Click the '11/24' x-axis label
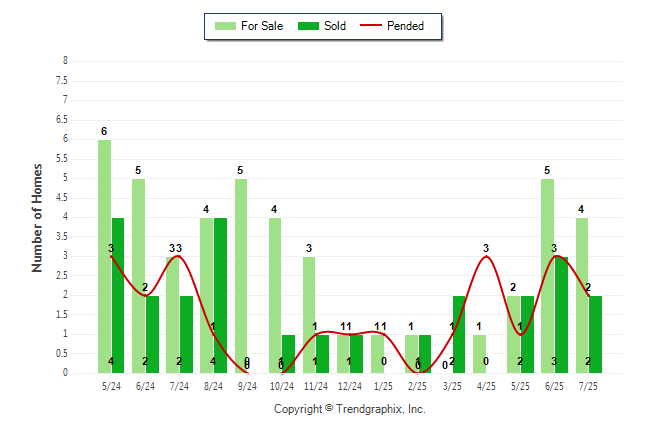The width and height of the screenshot is (646, 434). (316, 386)
